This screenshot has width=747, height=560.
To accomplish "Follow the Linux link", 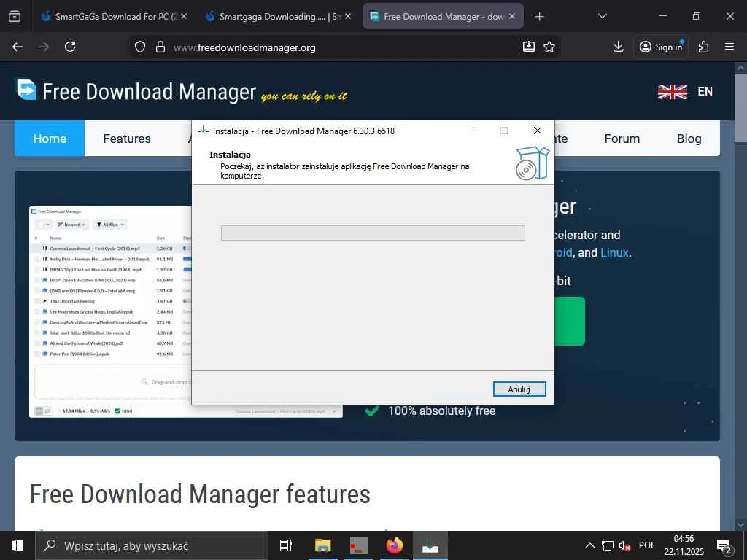I will pyautogui.click(x=614, y=252).
